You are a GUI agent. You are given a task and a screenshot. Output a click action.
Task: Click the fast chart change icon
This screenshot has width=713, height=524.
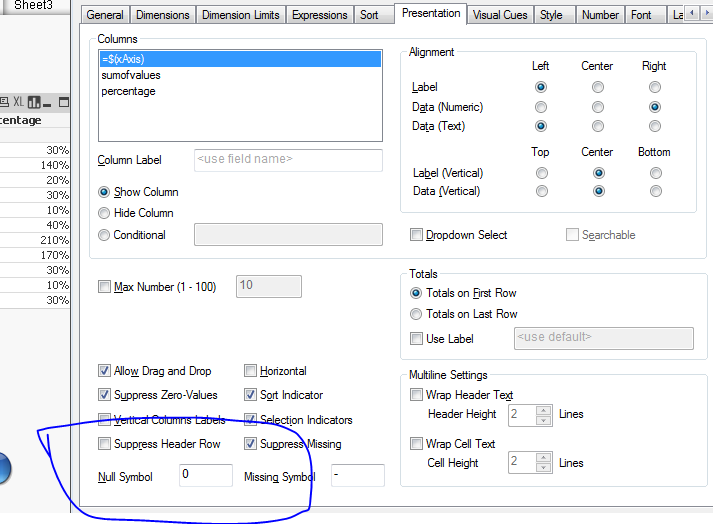pos(35,102)
